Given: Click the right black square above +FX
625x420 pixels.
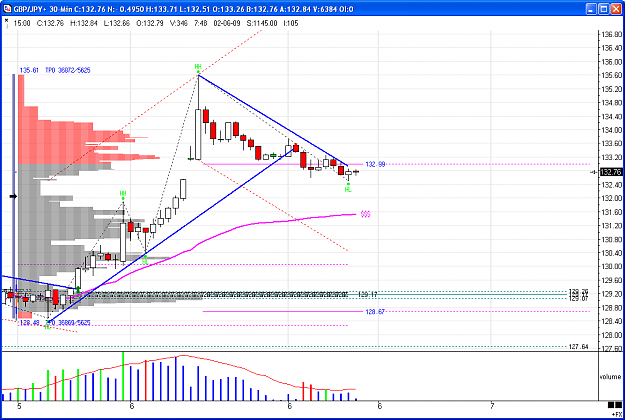Looking at the screenshot, I should click(619, 405).
